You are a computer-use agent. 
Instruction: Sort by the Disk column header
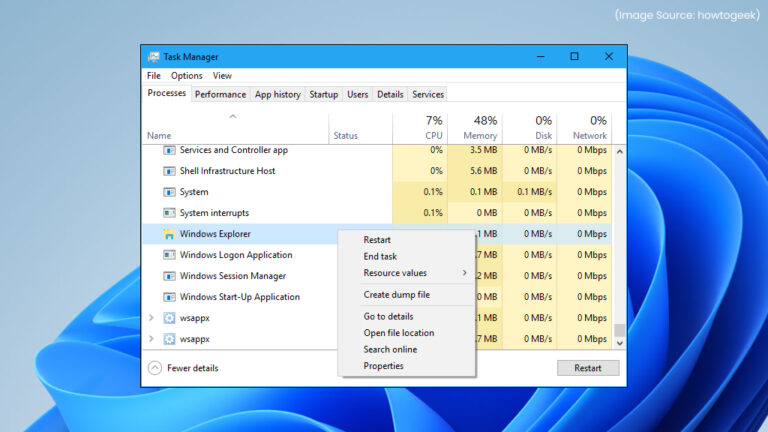(x=543, y=136)
